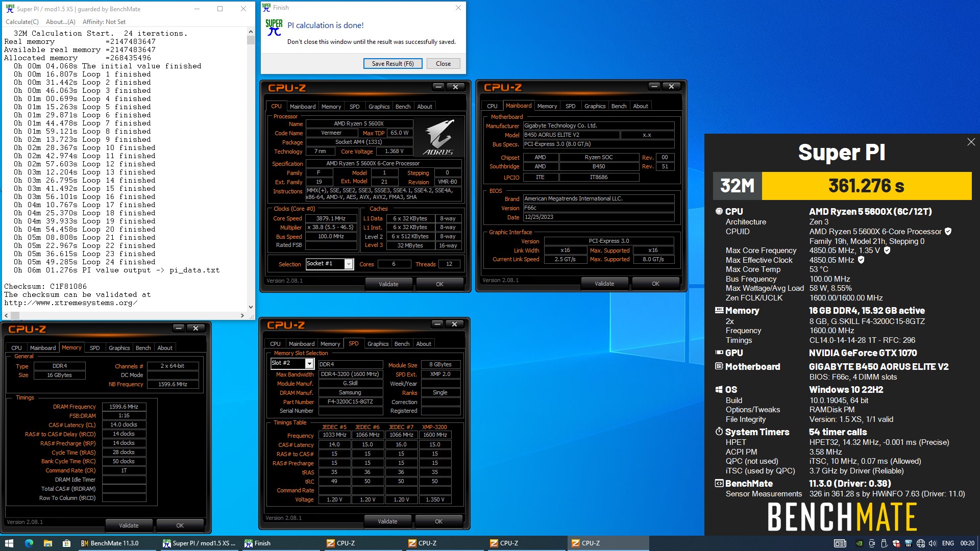
Task: Click the 361.276 s result value
Action: click(x=866, y=186)
